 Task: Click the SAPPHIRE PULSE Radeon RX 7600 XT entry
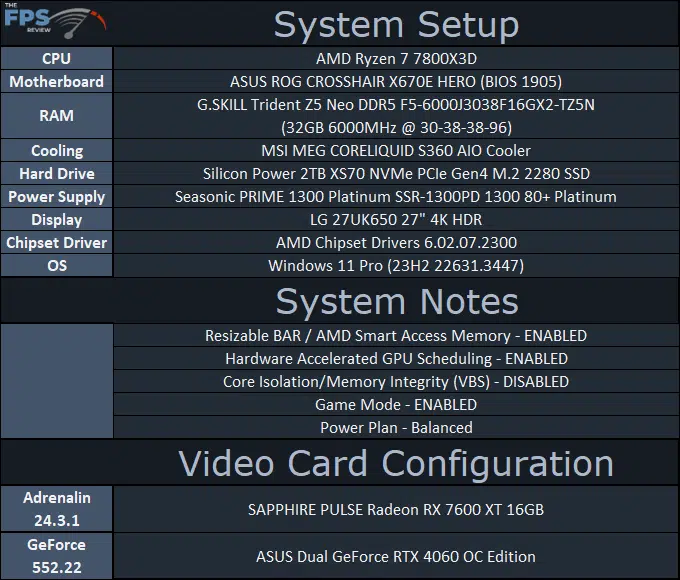[396, 509]
